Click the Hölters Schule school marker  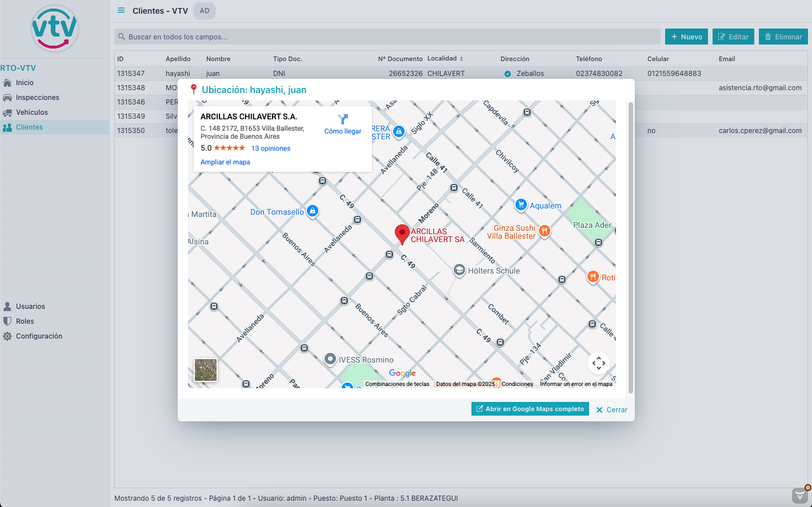click(459, 270)
